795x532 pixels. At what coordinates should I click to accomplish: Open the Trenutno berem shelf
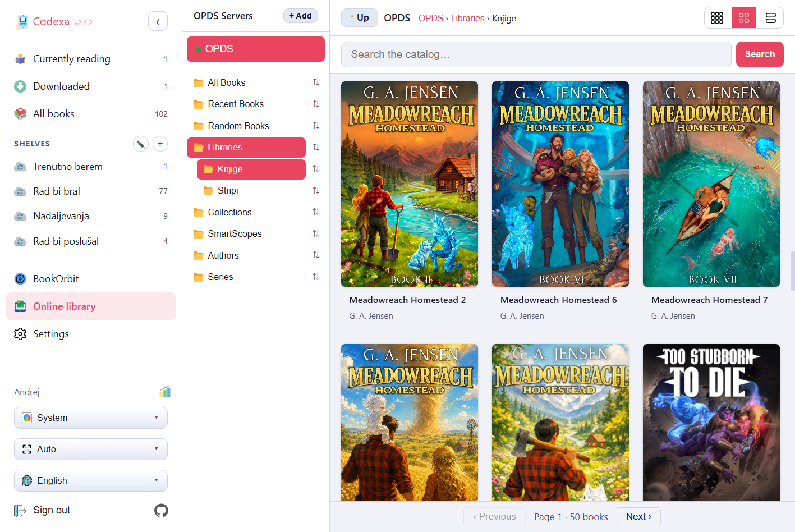91,167
